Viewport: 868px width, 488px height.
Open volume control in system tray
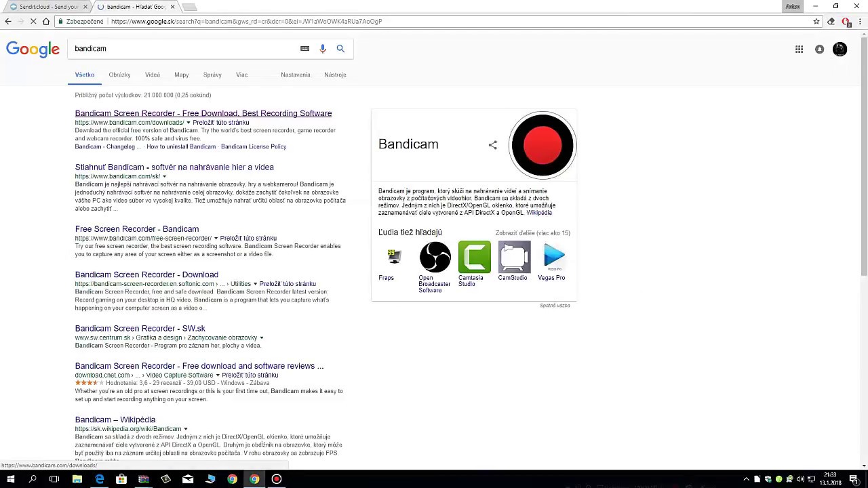[800, 479]
